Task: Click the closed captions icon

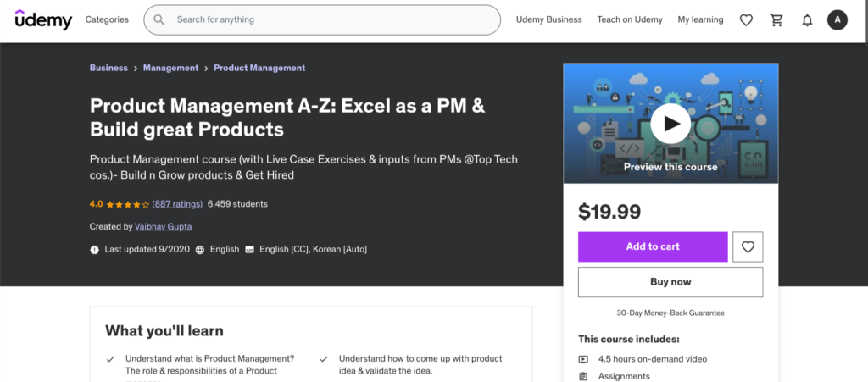Action: pyautogui.click(x=249, y=250)
